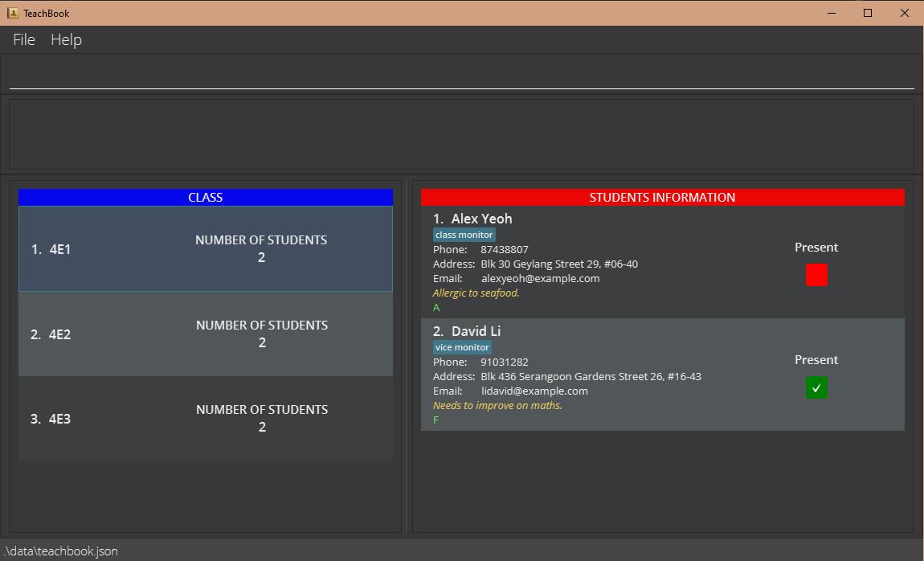Select class 4E1 in the class list
The height and width of the screenshot is (561, 924).
pyautogui.click(x=206, y=249)
